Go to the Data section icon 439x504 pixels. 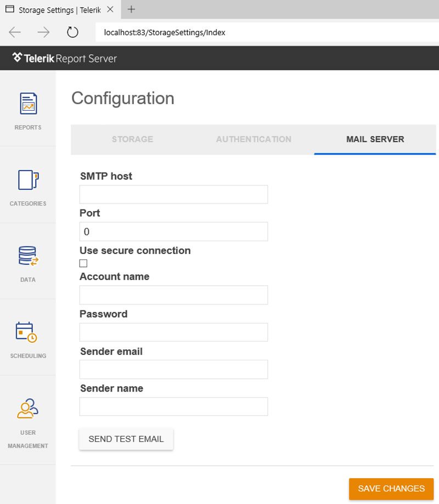(29, 256)
